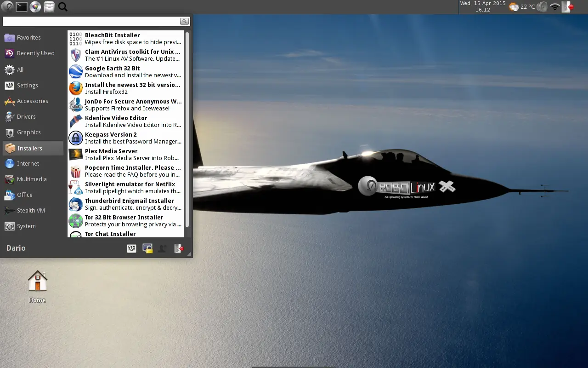Open the Accessories category
Screen dimensions: 588x368
pyautogui.click(x=33, y=101)
